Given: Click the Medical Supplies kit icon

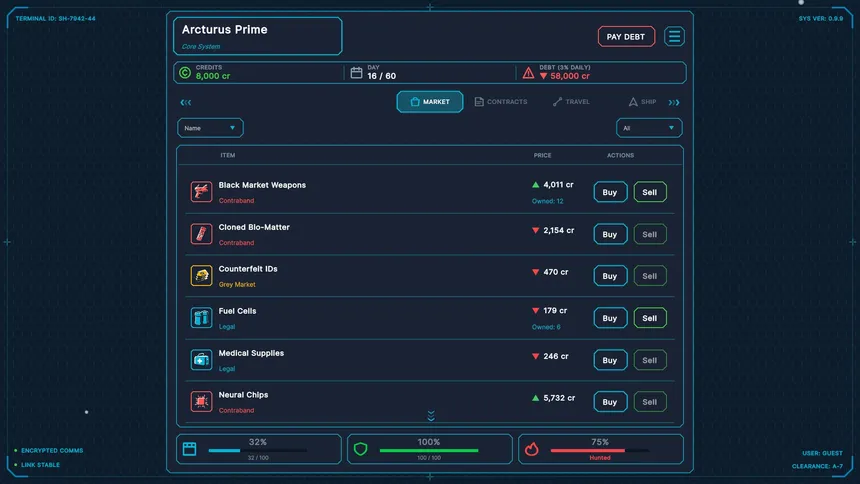Looking at the screenshot, I should click(x=201, y=359).
